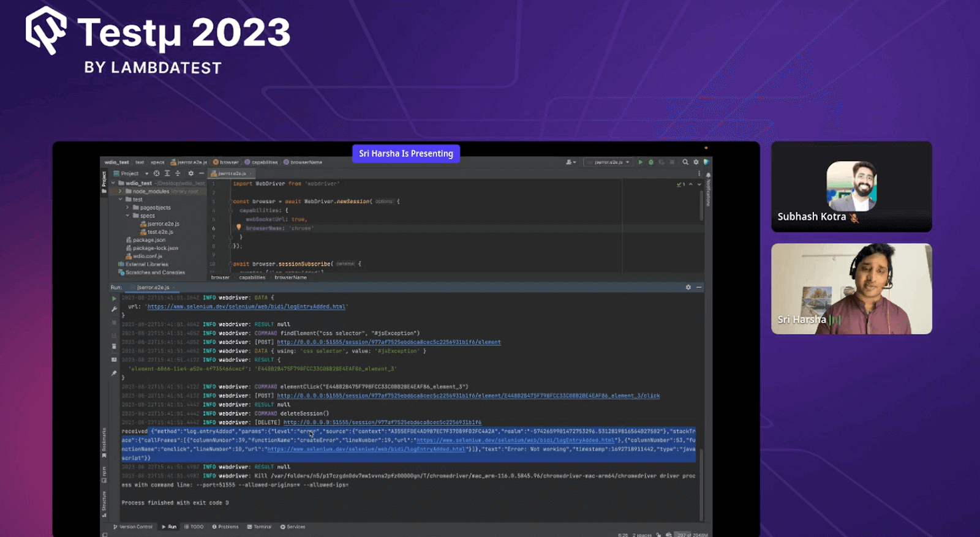Click Subhash Kotra's video thumbnail

tap(851, 187)
